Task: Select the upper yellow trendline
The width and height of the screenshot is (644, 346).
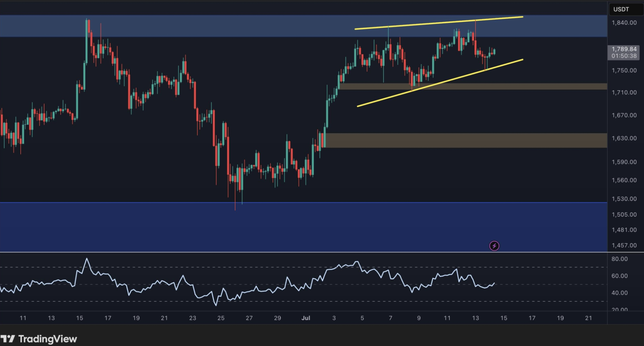Action: click(x=439, y=23)
